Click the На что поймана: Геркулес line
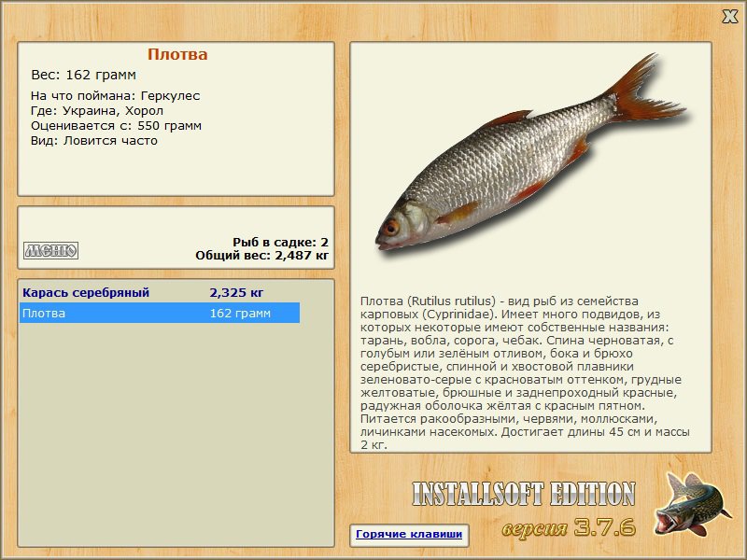 [x=115, y=96]
